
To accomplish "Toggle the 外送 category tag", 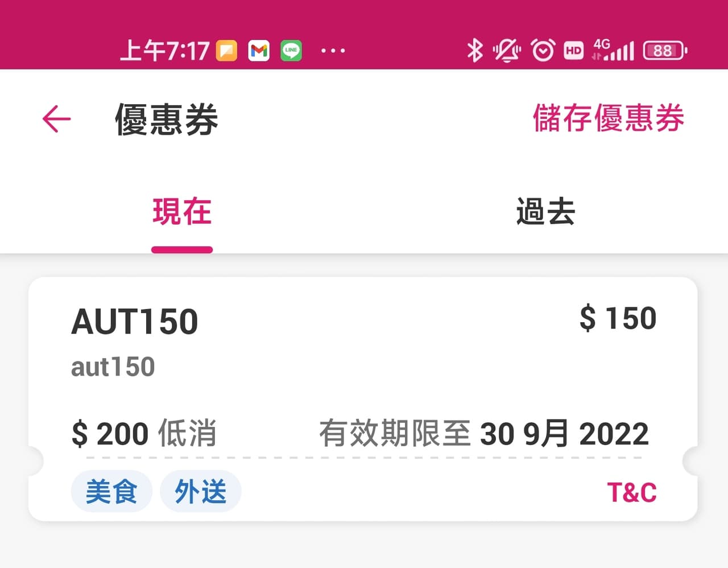I will pos(200,491).
